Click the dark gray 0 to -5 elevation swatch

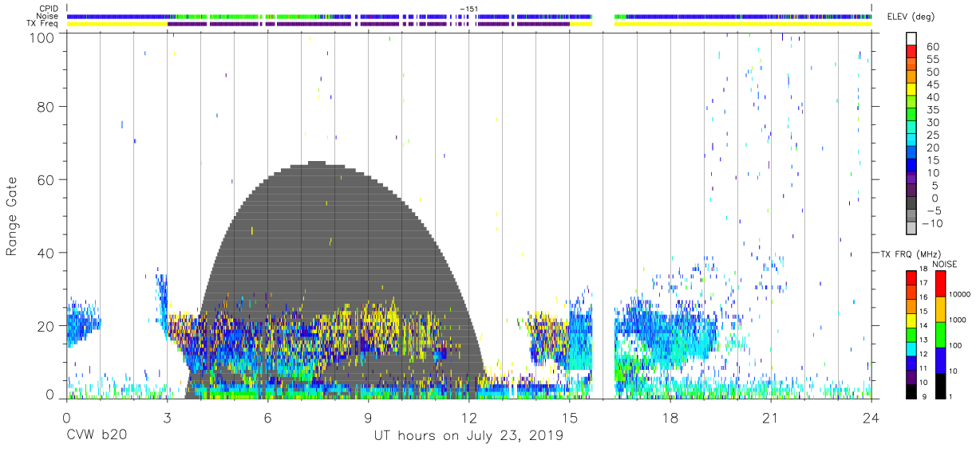[x=911, y=204]
